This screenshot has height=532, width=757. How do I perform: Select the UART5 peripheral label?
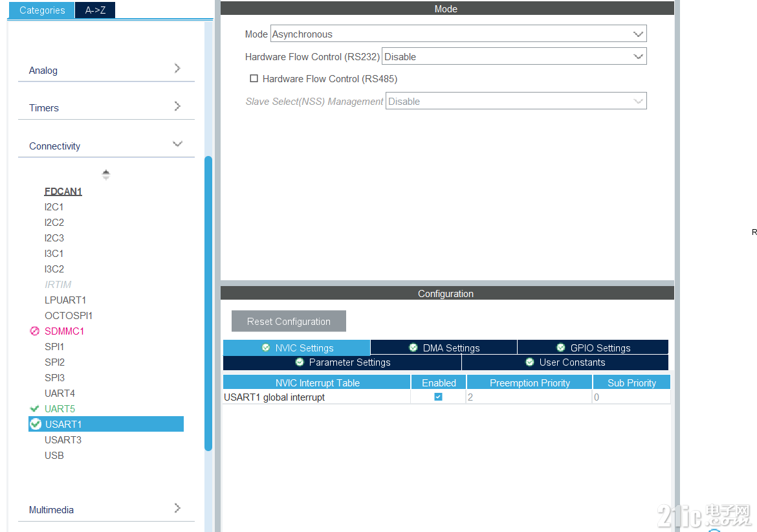(x=60, y=409)
